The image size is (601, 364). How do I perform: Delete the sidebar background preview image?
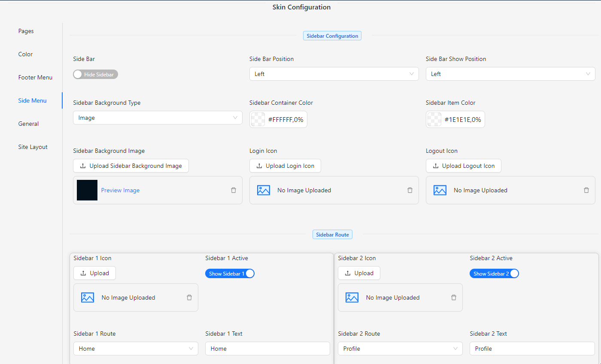[x=234, y=190]
